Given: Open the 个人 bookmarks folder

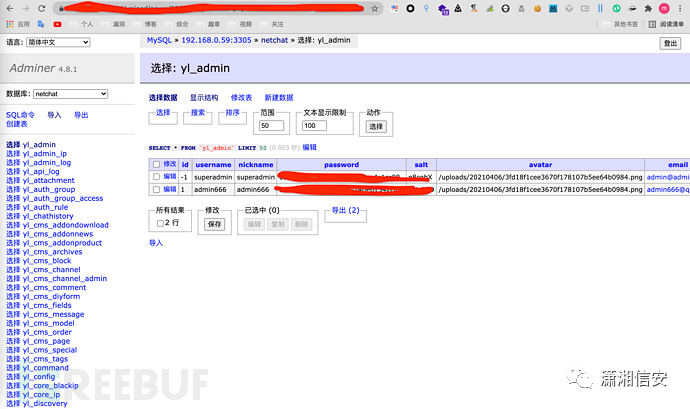Looking at the screenshot, I should 81,24.
